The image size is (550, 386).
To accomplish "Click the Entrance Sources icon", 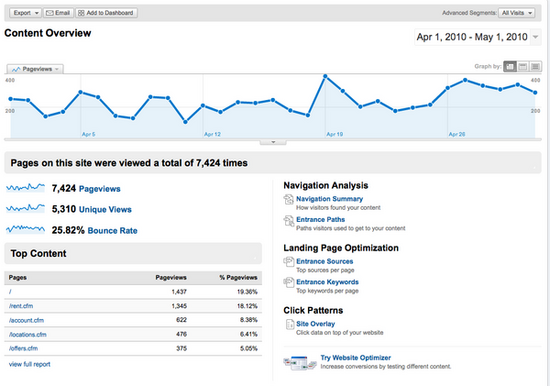I will pyautogui.click(x=288, y=262).
